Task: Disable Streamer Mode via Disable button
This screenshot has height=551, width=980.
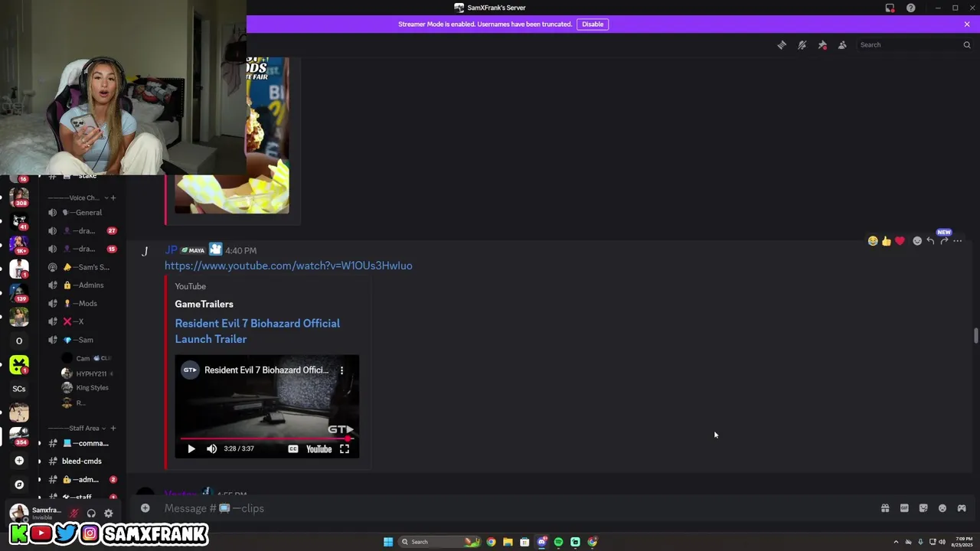Action: (593, 24)
